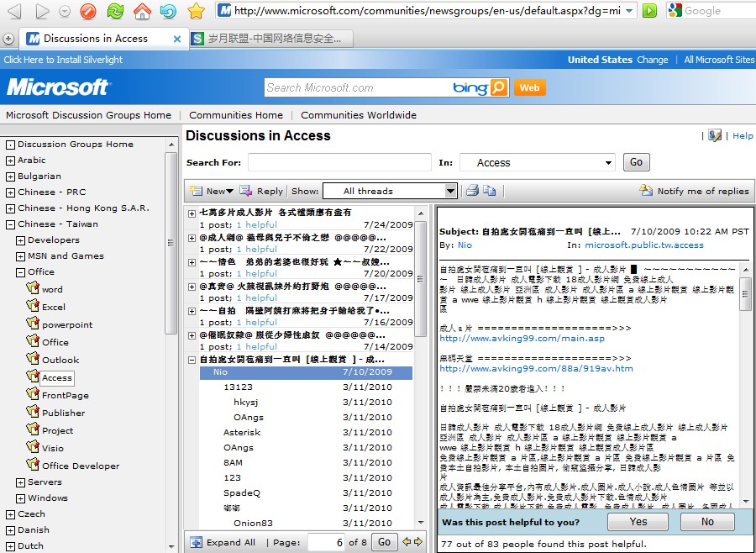Click the powerpoint newsgroup icon
The width and height of the screenshot is (756, 553).
click(33, 324)
